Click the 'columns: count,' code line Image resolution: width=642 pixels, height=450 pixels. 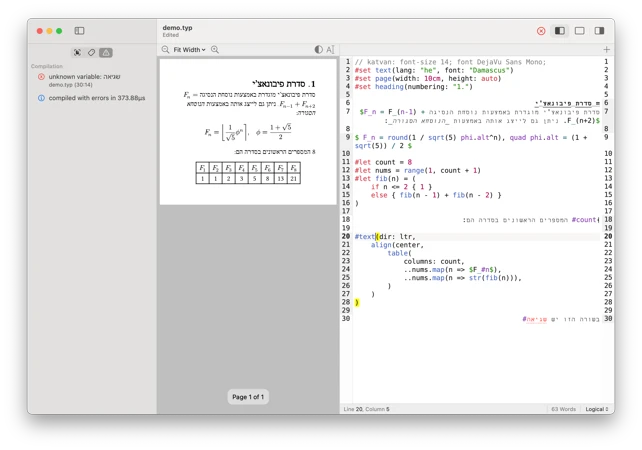[434, 261]
